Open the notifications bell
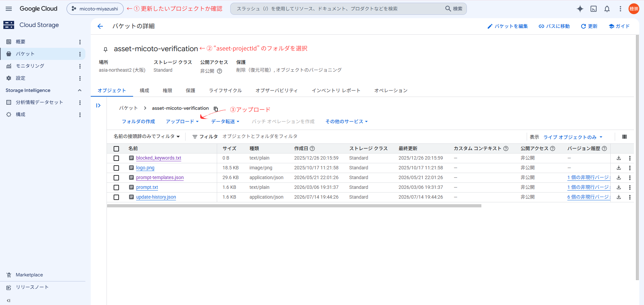This screenshot has width=644, height=305. point(607,9)
